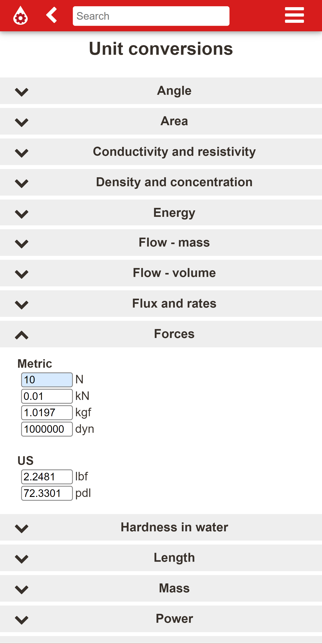The image size is (322, 644).
Task: Expand the Area section
Action: (x=161, y=121)
